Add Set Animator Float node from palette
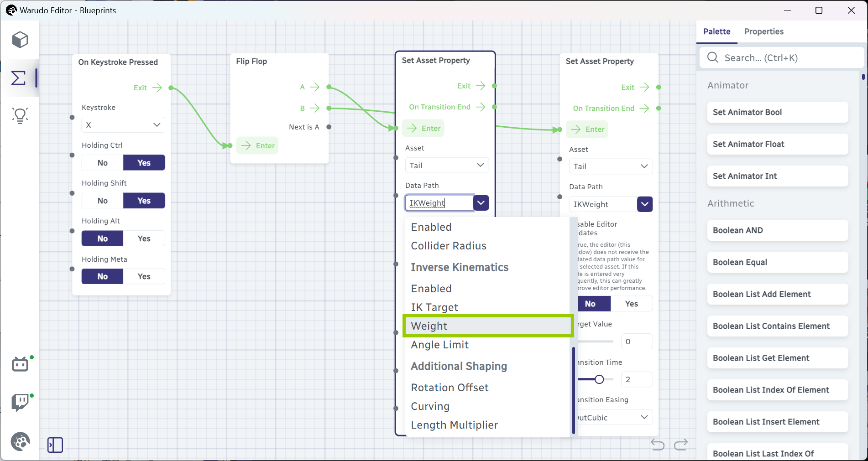 (778, 144)
